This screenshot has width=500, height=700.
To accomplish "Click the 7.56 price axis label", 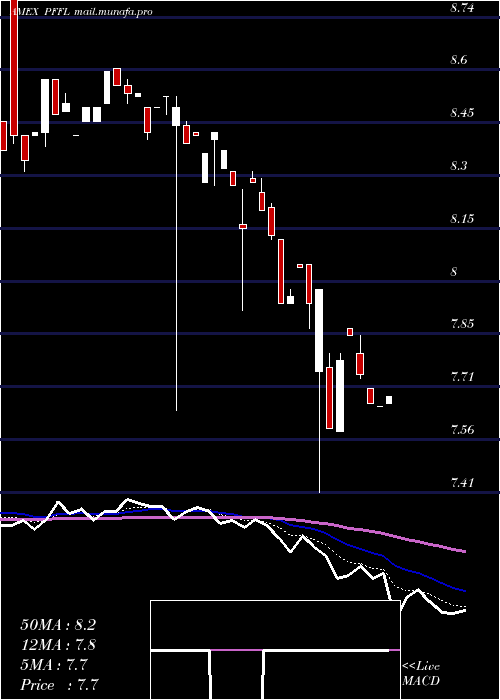I will point(461,430).
